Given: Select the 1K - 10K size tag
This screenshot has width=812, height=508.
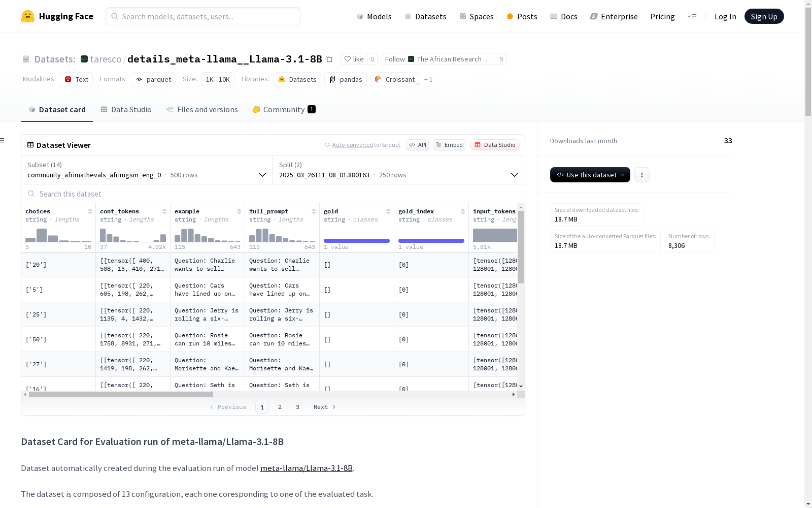Looking at the screenshot, I should (218, 79).
